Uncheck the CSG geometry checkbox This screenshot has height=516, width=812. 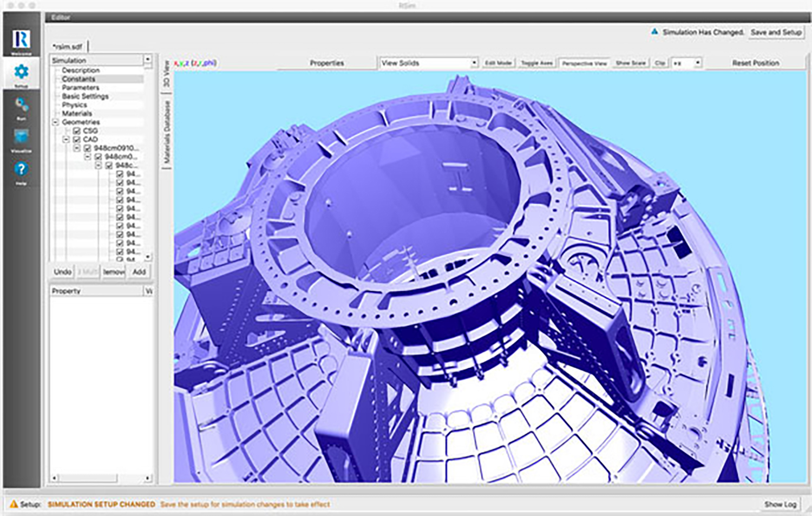(75, 130)
